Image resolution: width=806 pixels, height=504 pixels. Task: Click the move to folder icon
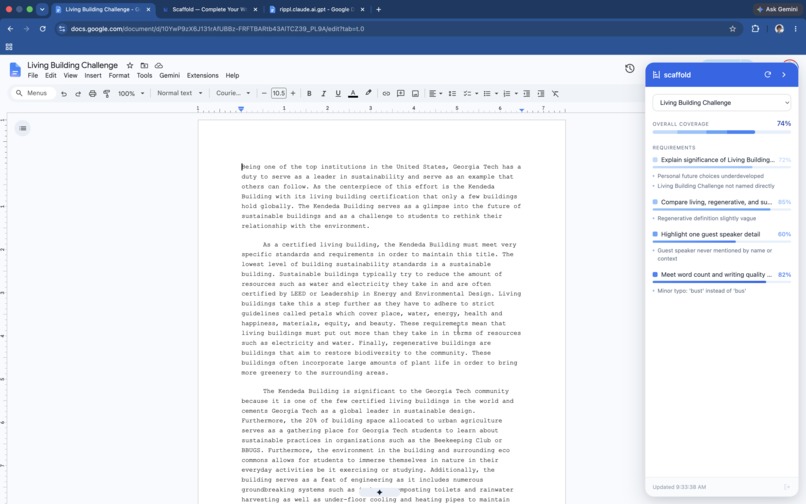pyautogui.click(x=144, y=65)
